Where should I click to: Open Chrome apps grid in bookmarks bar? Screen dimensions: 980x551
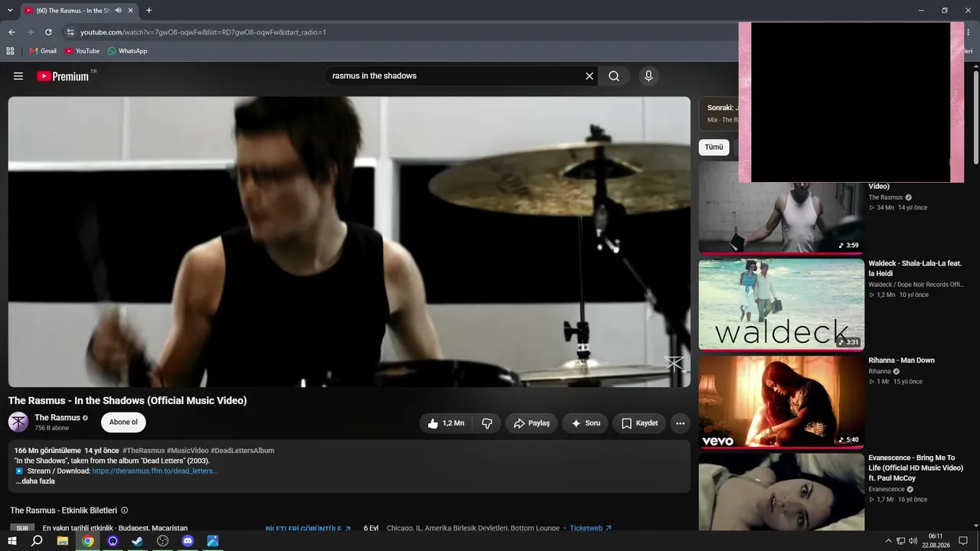10,51
